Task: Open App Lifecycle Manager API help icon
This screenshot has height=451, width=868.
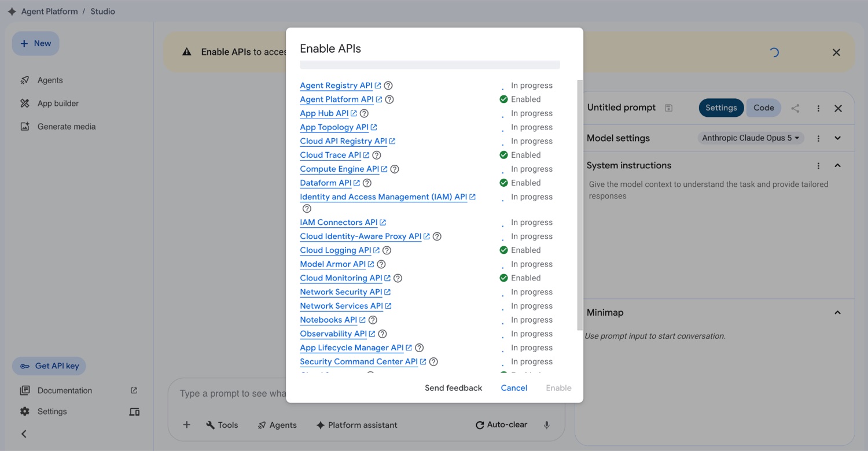Action: pyautogui.click(x=420, y=348)
